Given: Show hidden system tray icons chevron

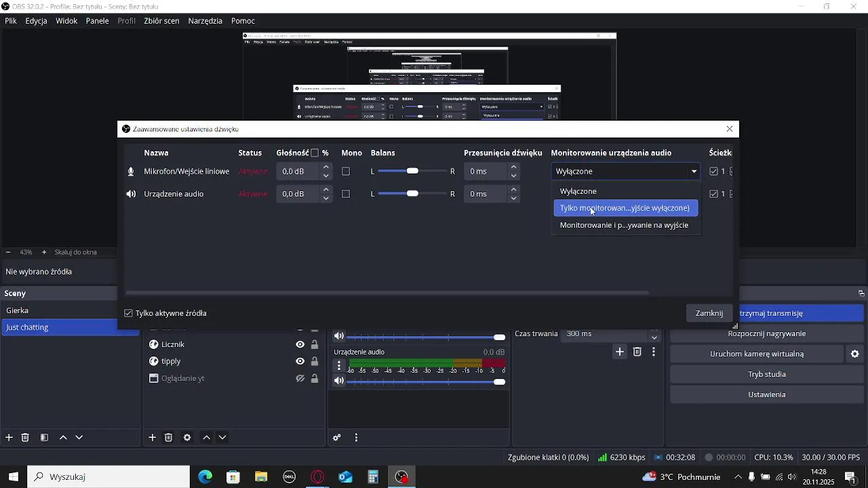Looking at the screenshot, I should 738,477.
